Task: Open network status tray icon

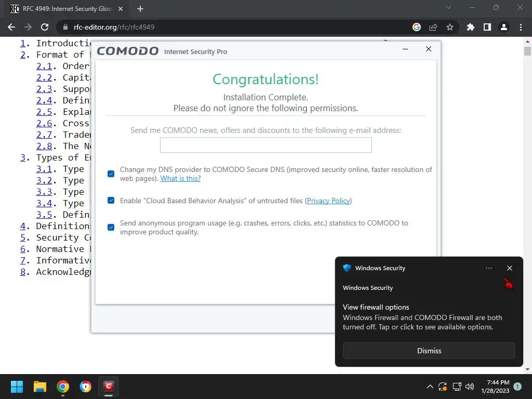Action: (457, 387)
